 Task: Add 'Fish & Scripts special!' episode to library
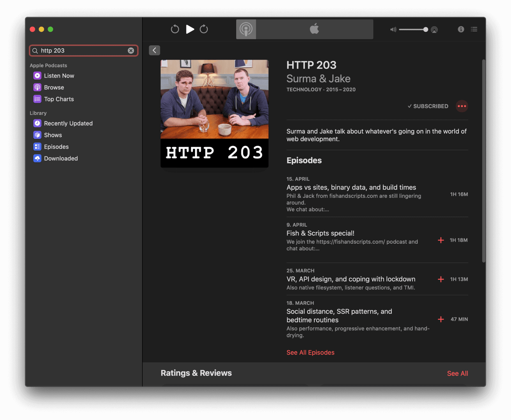point(441,240)
